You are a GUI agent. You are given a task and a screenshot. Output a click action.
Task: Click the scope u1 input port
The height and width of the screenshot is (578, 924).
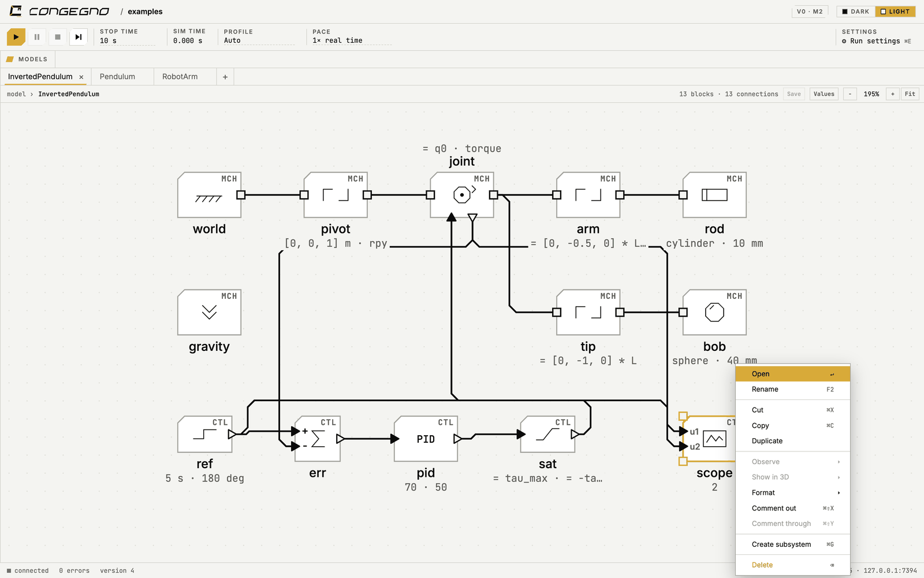pyautogui.click(x=684, y=431)
